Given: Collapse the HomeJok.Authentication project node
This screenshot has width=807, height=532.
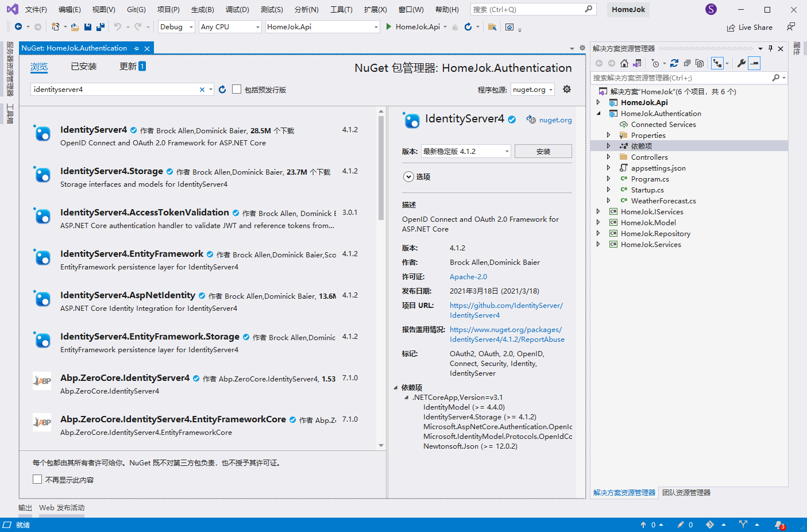Looking at the screenshot, I should click(x=598, y=113).
